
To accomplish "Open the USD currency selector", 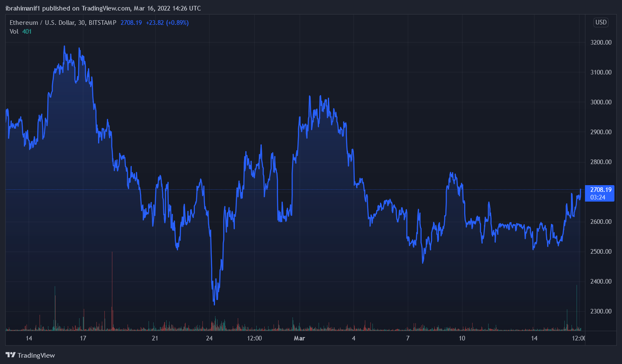I will pyautogui.click(x=601, y=22).
